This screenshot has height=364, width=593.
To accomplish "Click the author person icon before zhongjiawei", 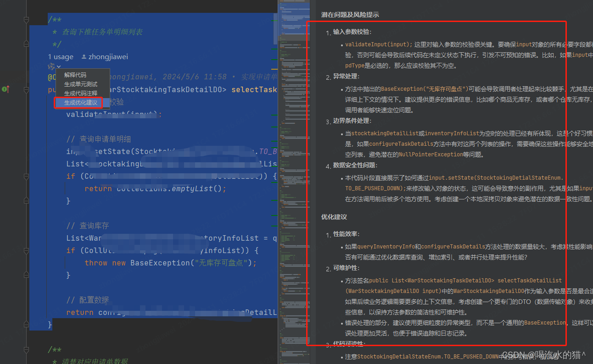I will coord(84,57).
